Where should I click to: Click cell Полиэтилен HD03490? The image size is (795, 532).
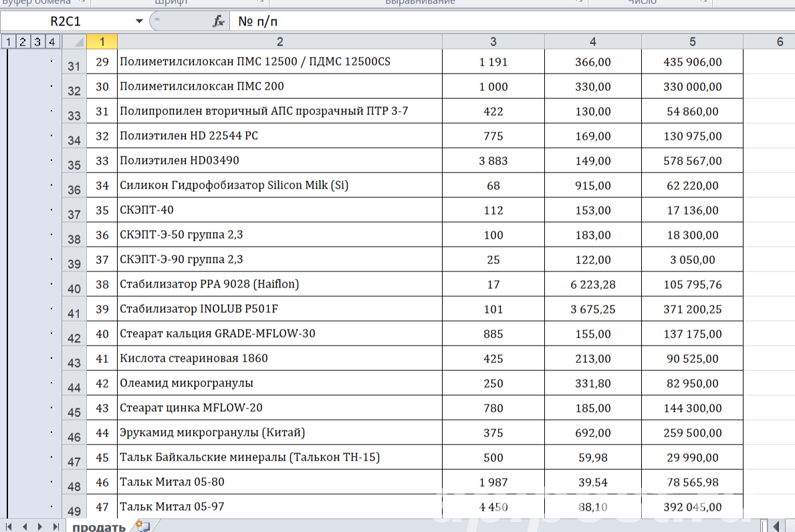(280, 160)
